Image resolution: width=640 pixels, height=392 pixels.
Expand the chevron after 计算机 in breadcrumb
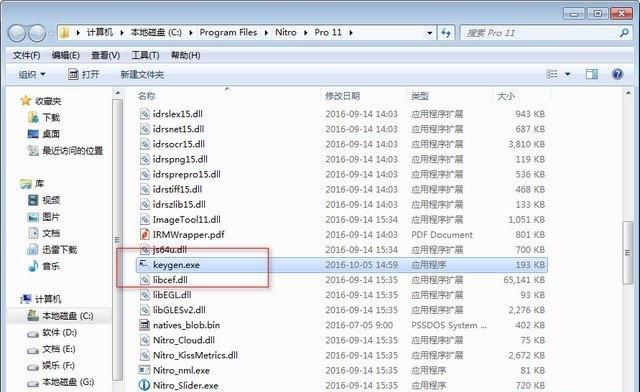pyautogui.click(x=122, y=33)
